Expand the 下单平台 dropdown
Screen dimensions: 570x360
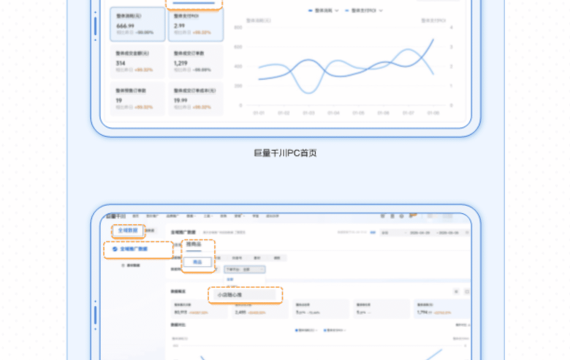coord(245,269)
